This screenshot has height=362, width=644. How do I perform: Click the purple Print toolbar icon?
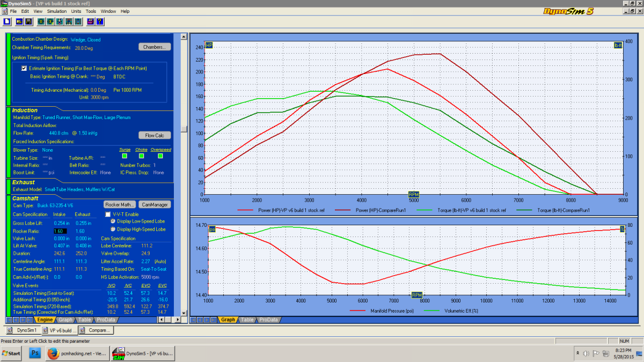click(90, 21)
